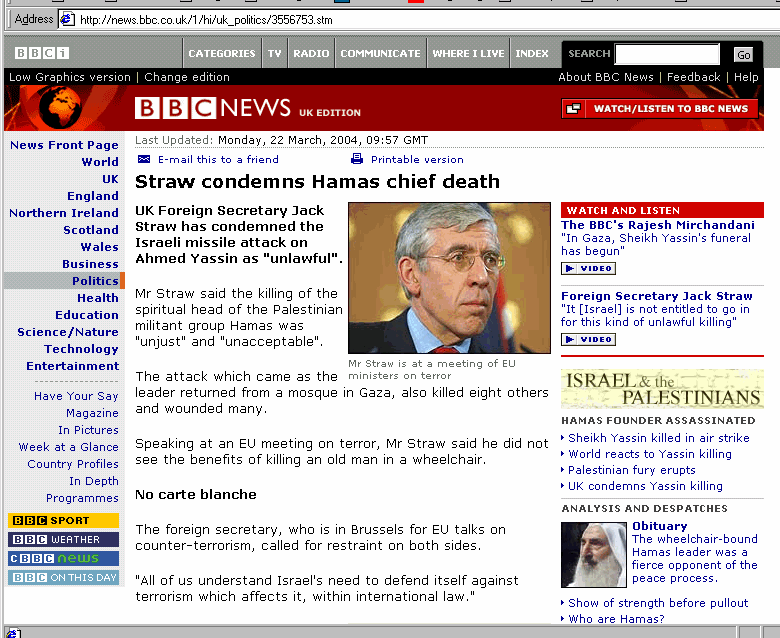780x638 pixels.
Task: Open Country Profiles link
Action: point(73,464)
